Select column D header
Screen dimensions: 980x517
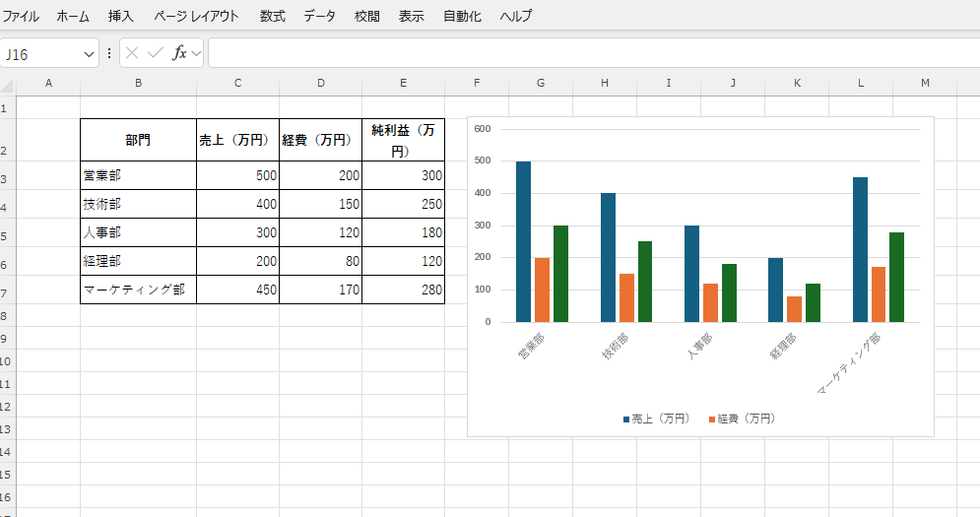pyautogui.click(x=321, y=83)
